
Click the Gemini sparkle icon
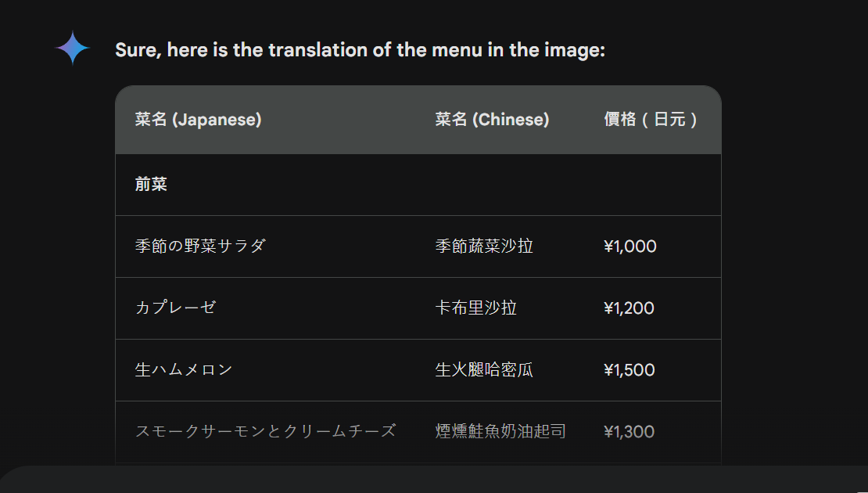coord(73,49)
